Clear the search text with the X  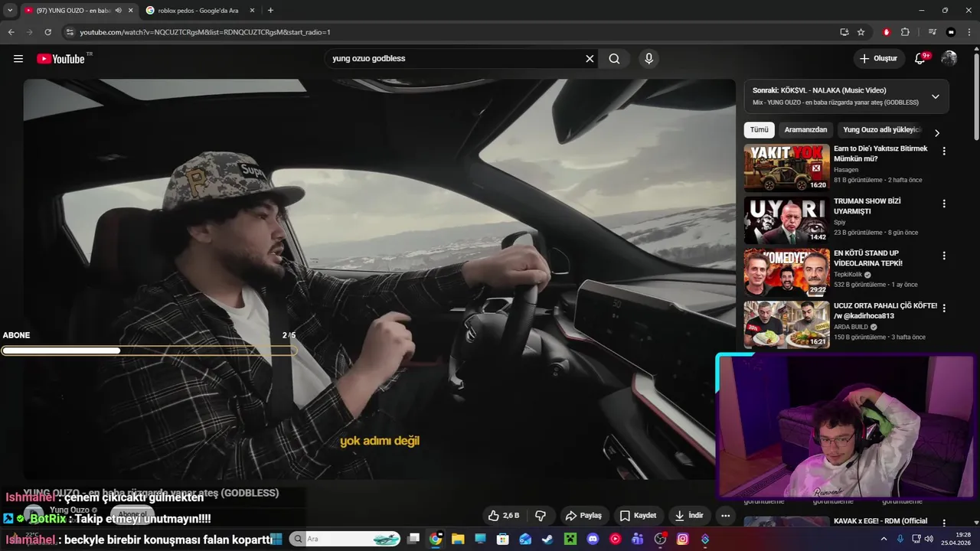pos(590,59)
